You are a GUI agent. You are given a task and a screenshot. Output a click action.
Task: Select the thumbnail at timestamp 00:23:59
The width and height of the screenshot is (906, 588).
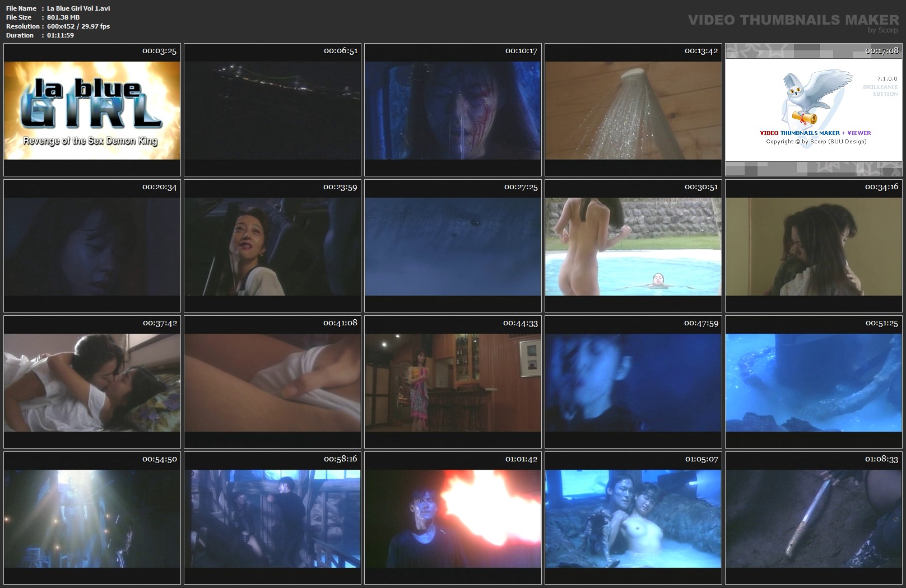click(272, 246)
